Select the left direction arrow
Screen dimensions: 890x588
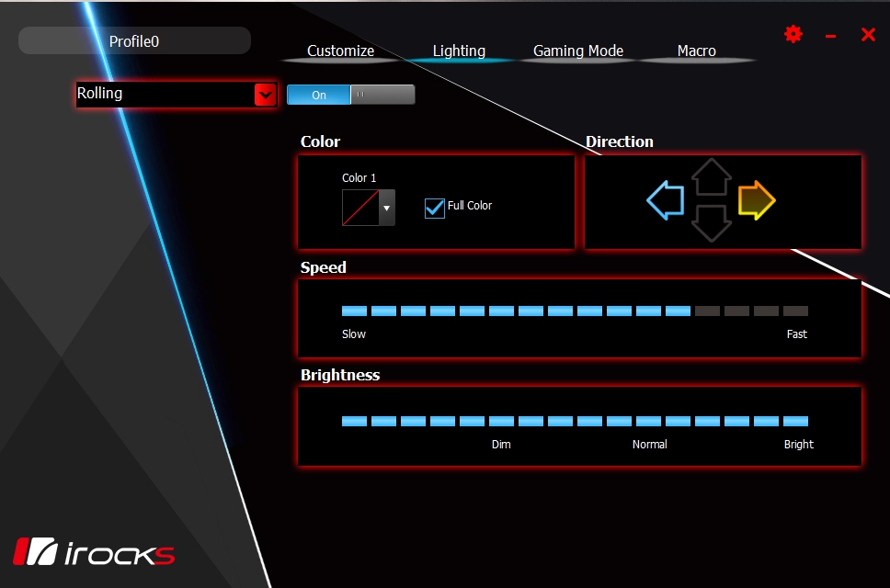pos(666,200)
